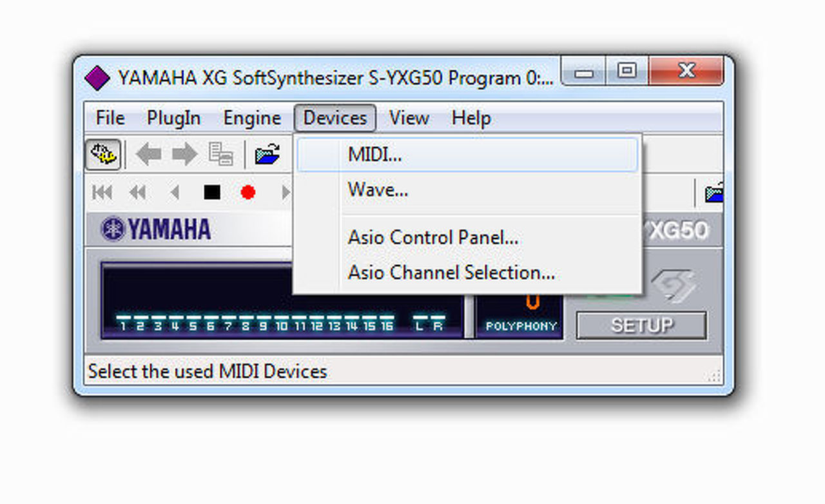825x504 pixels.
Task: Click the YAMAHA logo on the synth panel
Action: pyautogui.click(x=157, y=229)
